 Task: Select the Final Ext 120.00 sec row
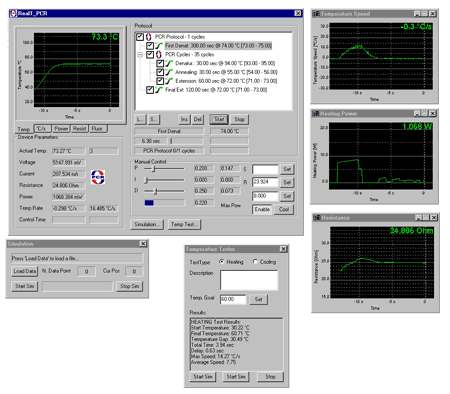(216, 90)
